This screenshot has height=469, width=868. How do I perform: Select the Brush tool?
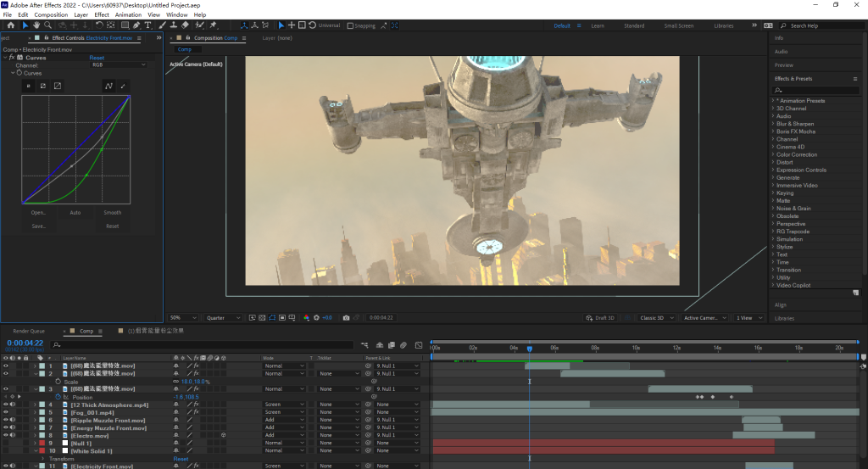point(162,25)
